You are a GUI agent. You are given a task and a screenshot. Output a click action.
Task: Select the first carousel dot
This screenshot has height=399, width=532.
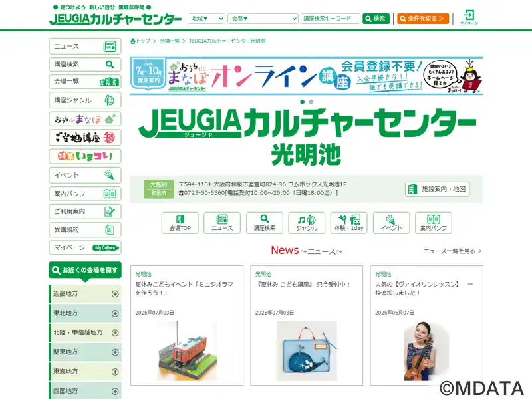(x=303, y=102)
